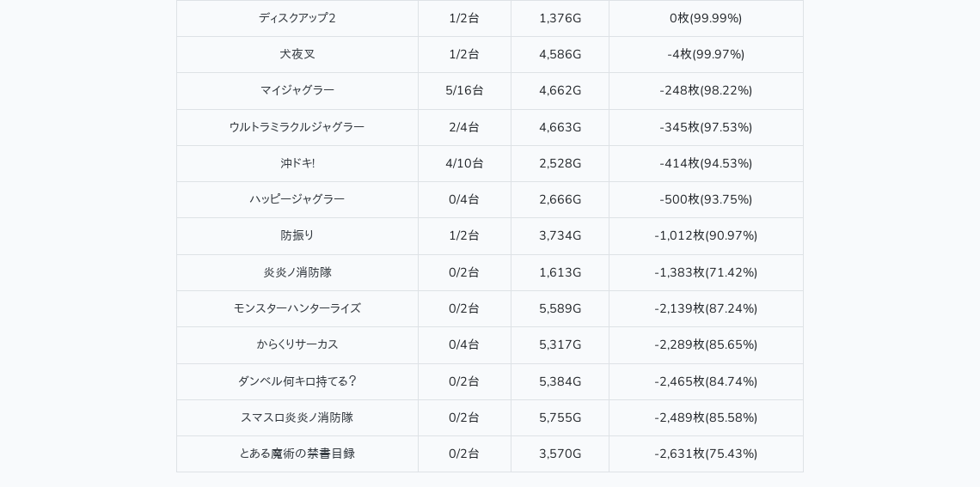Viewport: 980px width, 487px height.
Task: Open ウルトラミラクルジャグラー machine entry
Action: point(297,127)
